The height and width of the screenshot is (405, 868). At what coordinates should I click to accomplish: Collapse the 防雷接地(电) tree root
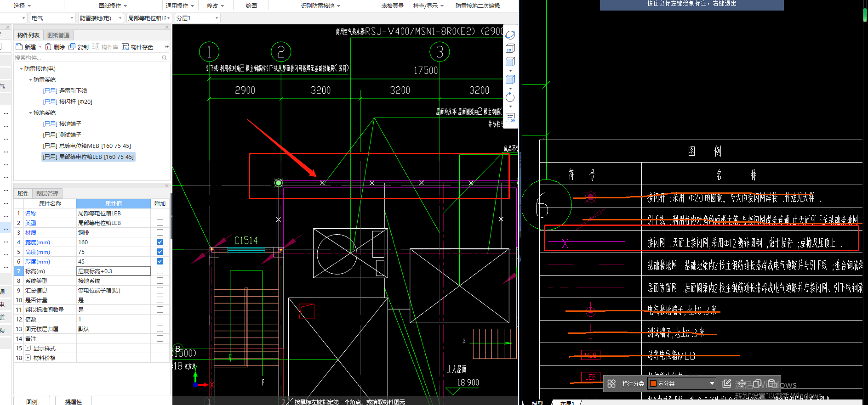click(x=21, y=69)
